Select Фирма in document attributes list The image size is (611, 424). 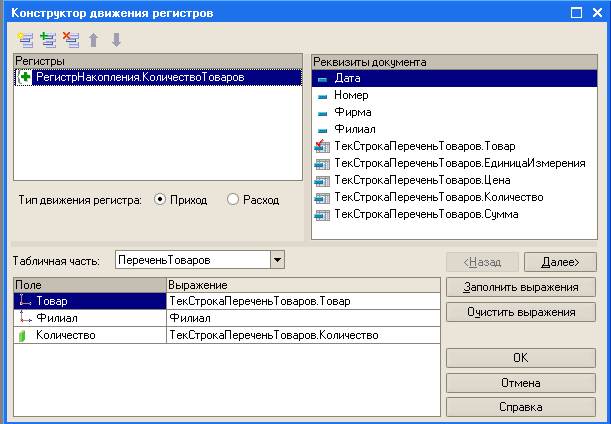352,112
